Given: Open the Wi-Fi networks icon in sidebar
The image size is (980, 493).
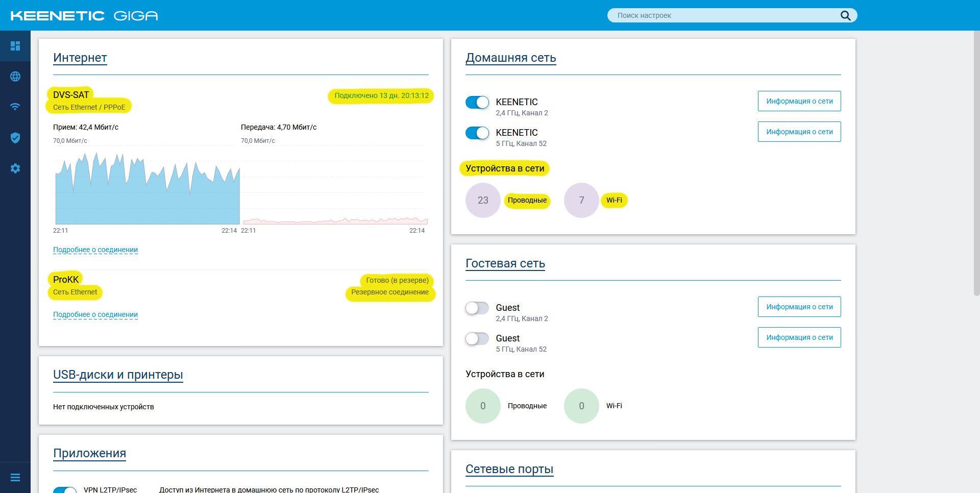Looking at the screenshot, I should (x=15, y=107).
